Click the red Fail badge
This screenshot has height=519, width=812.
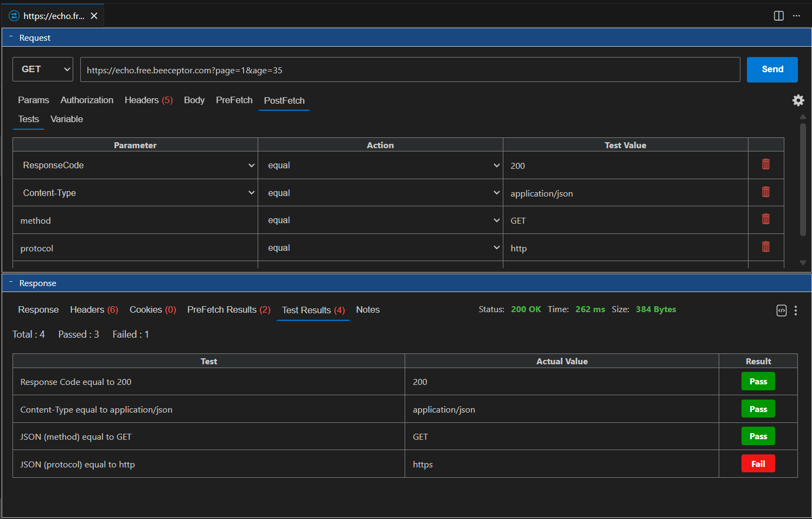pos(758,464)
